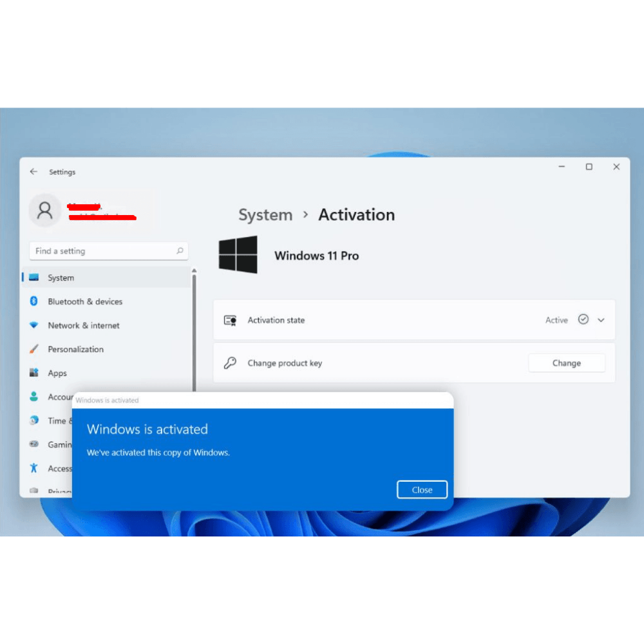
Task: Click the Windows logo beside Windows 11 Pro
Action: [238, 254]
